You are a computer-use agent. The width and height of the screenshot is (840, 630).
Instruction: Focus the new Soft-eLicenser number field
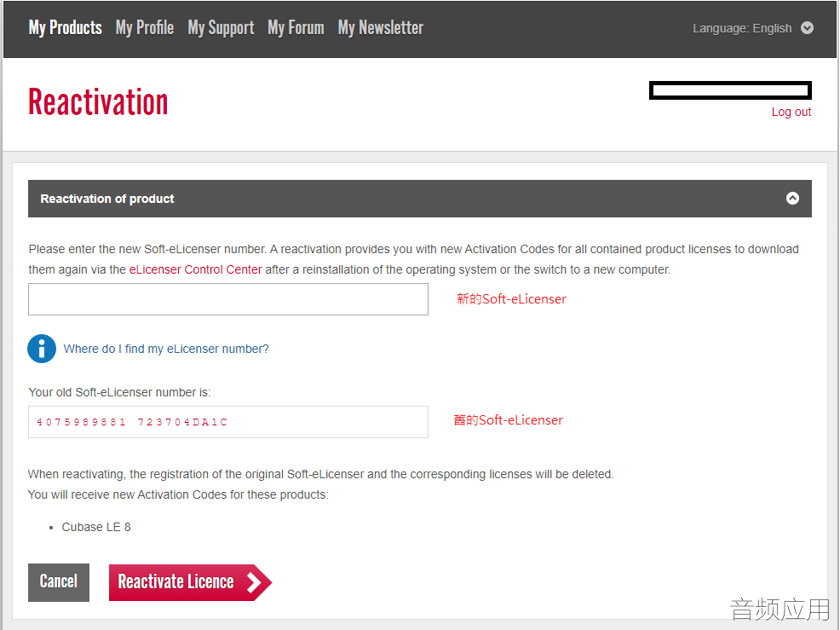pos(228,299)
